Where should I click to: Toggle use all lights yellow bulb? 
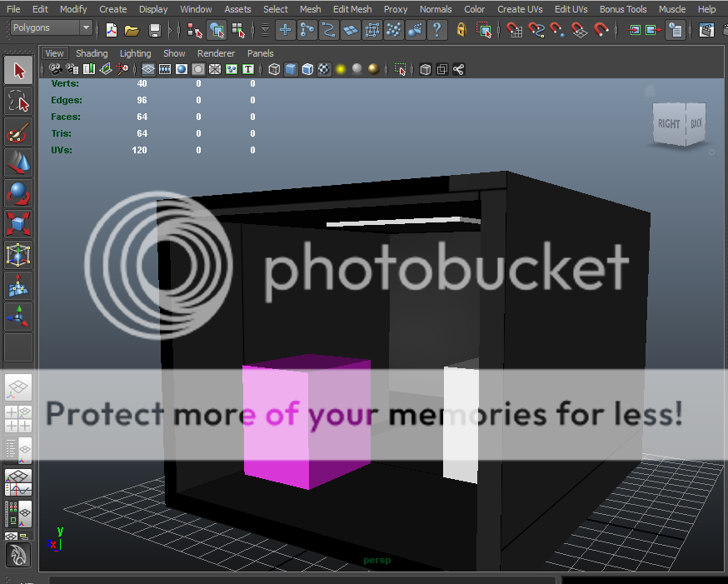point(341,70)
